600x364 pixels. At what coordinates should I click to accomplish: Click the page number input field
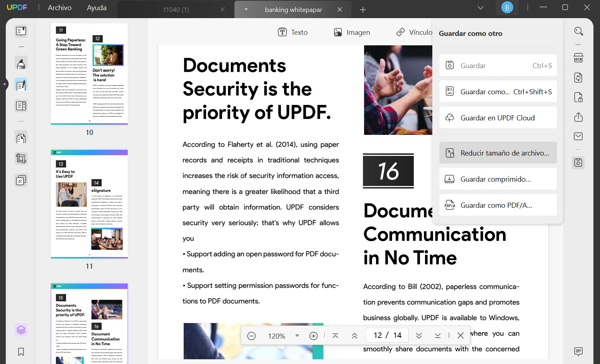pyautogui.click(x=387, y=335)
